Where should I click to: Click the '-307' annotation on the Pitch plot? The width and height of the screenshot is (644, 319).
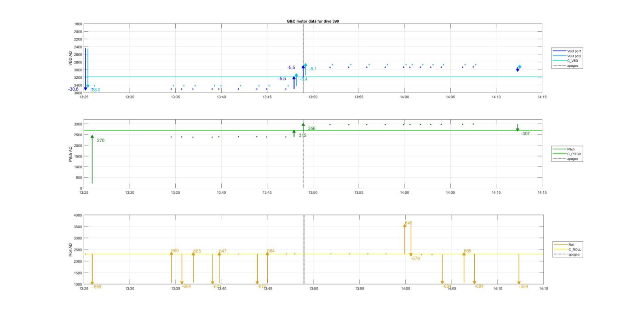tap(525, 133)
